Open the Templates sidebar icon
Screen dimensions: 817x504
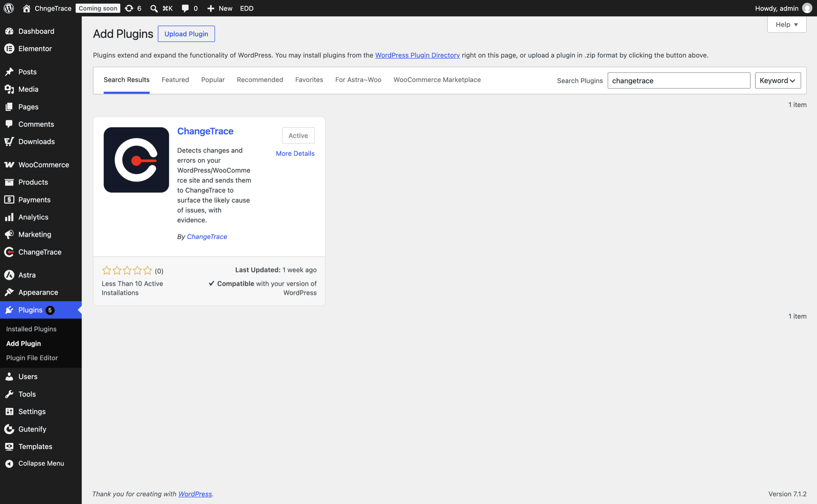coord(9,446)
